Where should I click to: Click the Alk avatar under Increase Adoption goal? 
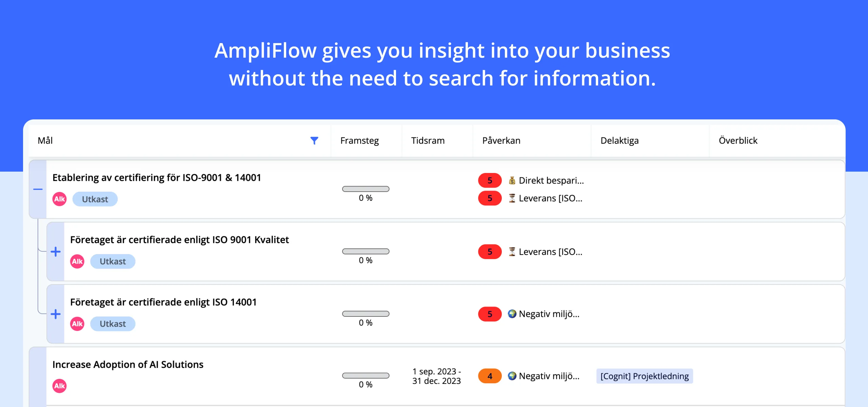(60, 386)
